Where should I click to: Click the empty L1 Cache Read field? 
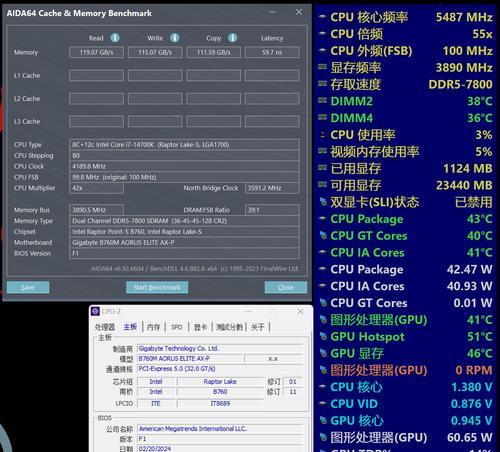(96, 76)
